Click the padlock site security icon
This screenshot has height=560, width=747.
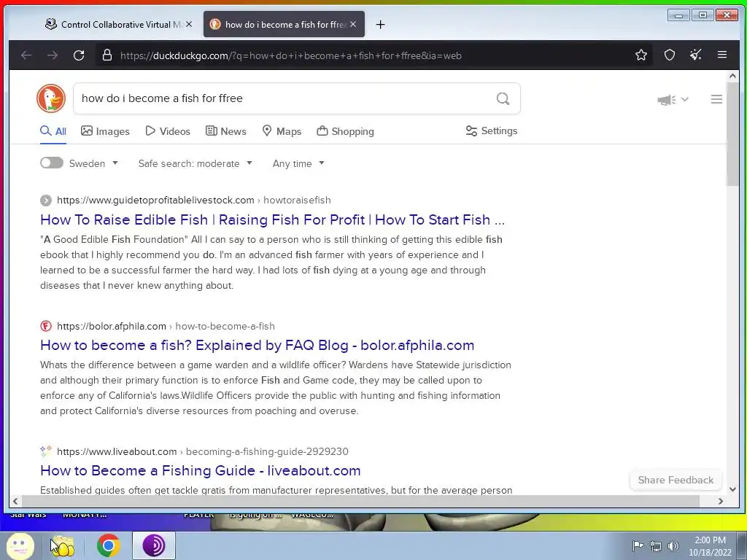point(107,55)
